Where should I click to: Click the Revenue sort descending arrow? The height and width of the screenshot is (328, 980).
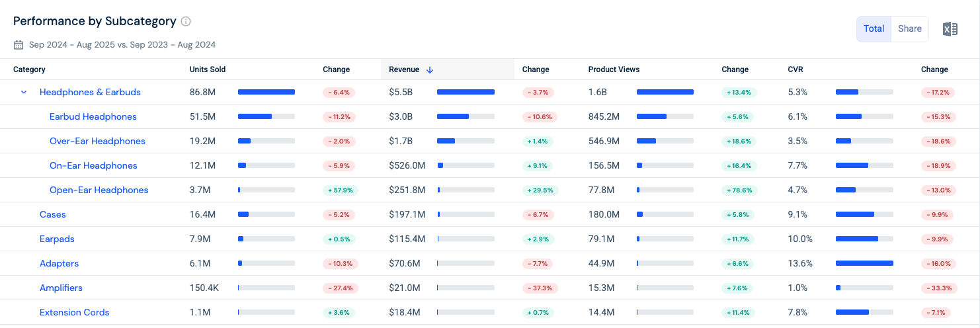click(430, 69)
